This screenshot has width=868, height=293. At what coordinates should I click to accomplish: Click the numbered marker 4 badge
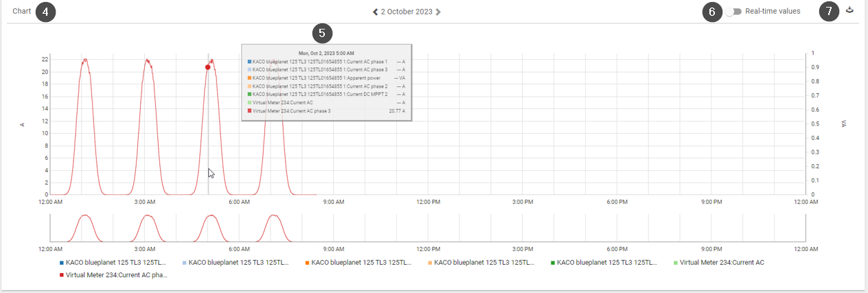[45, 12]
